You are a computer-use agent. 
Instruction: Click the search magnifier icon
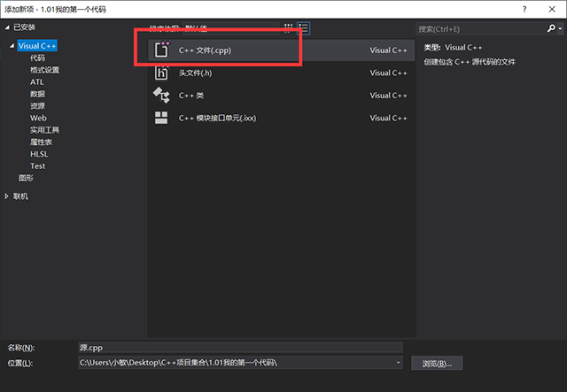point(551,28)
